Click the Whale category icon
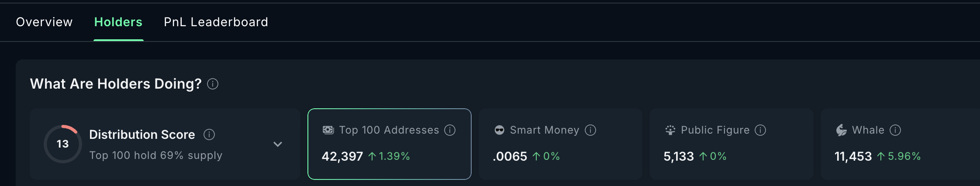This screenshot has width=980, height=186. [x=841, y=130]
